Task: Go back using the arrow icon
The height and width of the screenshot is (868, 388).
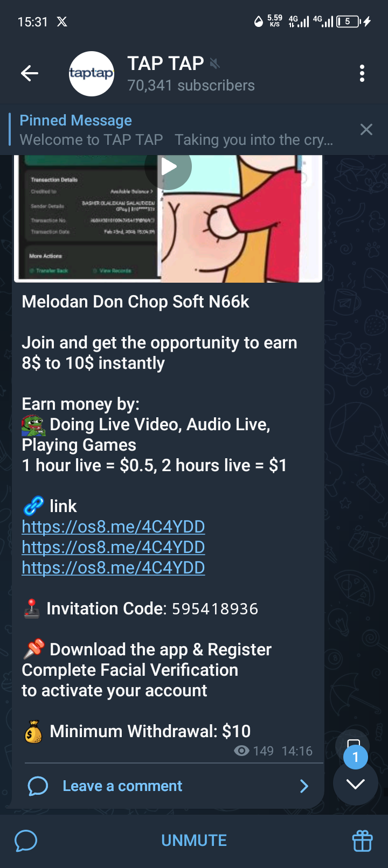Action: pos(30,73)
